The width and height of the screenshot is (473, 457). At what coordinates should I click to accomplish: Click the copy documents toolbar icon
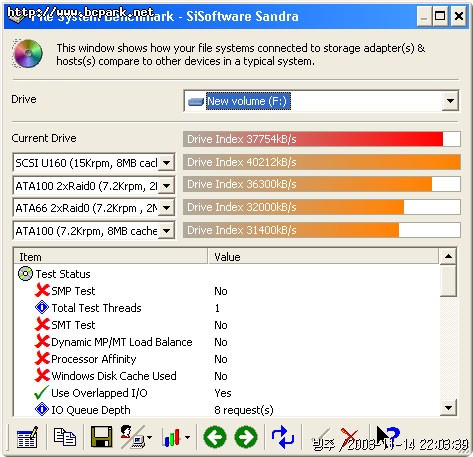coord(65,437)
